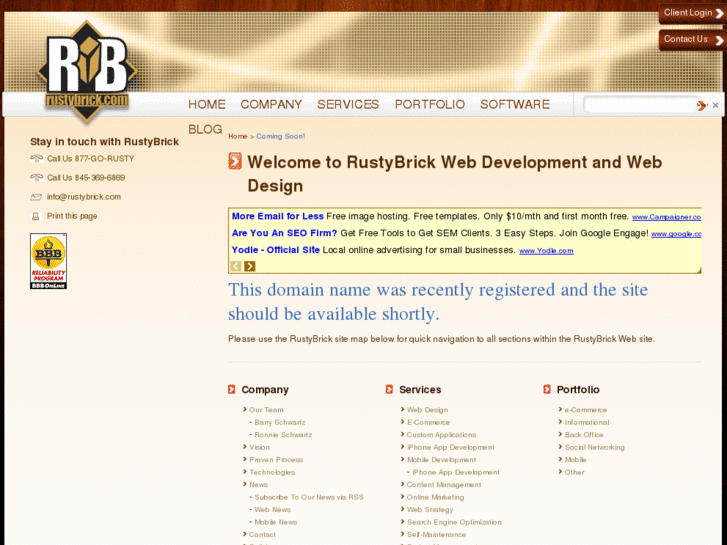
Task: Open the SERVICES navigation menu
Action: pos(348,104)
